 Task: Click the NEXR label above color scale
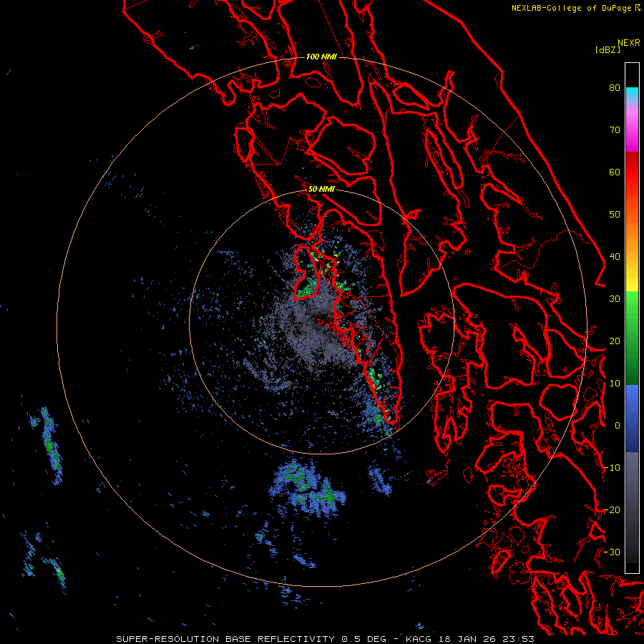click(x=629, y=43)
